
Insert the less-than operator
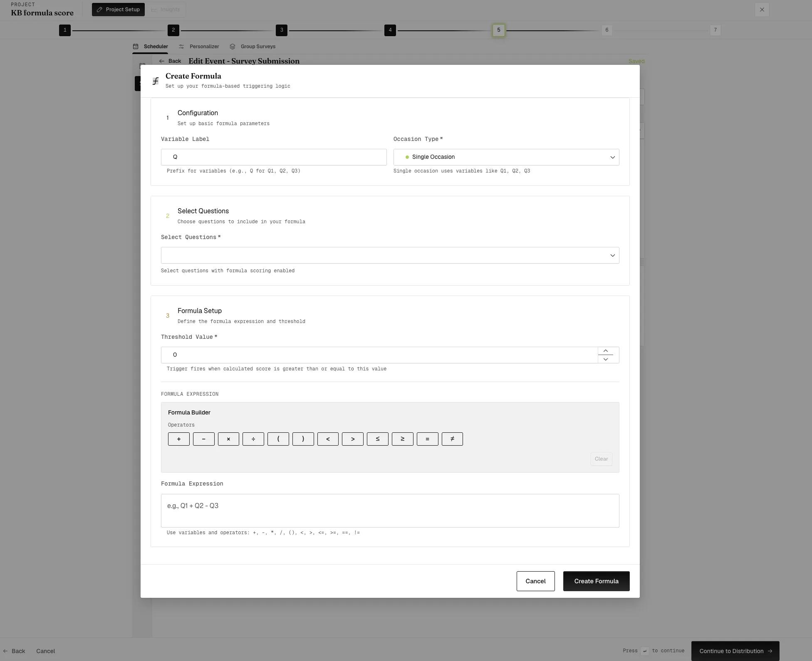(328, 439)
